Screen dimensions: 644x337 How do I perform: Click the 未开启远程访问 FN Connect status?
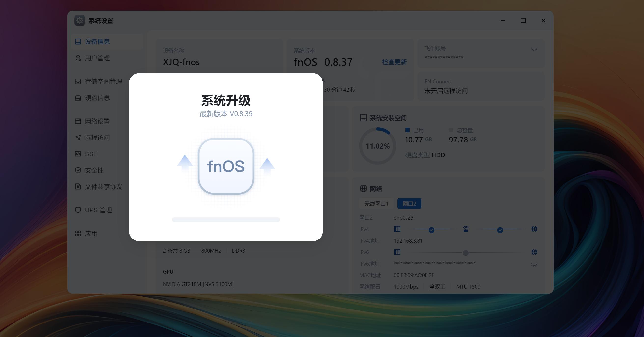(x=446, y=91)
